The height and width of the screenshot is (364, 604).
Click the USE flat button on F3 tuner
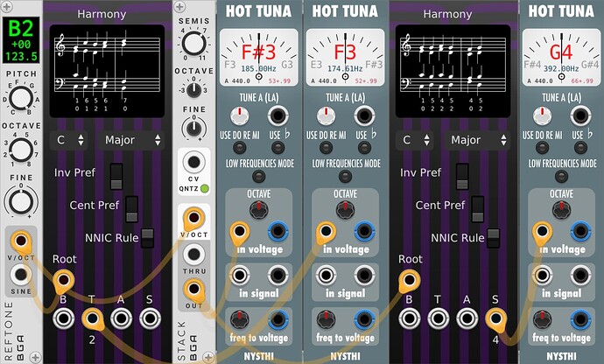click(364, 147)
